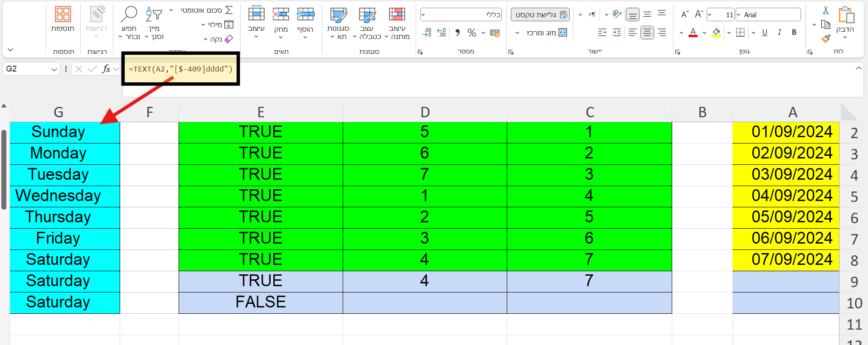Open number format dropdown (כללי)
Viewport: 868px width, 345px height.
(423, 14)
